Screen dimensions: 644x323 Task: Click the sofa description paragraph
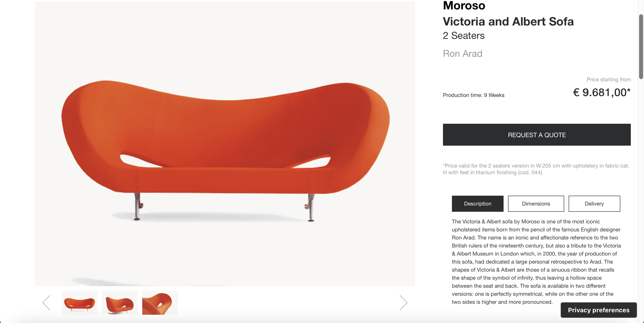pyautogui.click(x=536, y=262)
